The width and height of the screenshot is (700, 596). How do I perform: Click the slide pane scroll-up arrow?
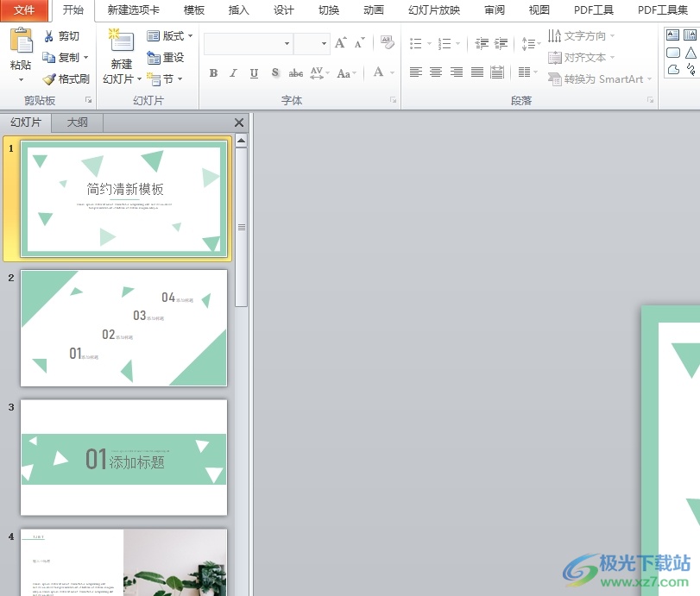(x=241, y=141)
